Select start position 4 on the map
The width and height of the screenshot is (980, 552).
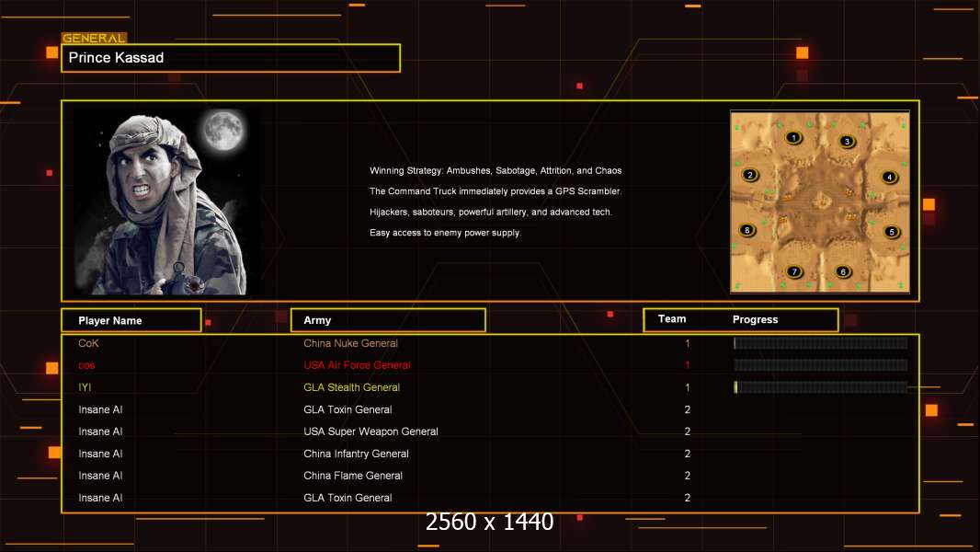tap(889, 177)
